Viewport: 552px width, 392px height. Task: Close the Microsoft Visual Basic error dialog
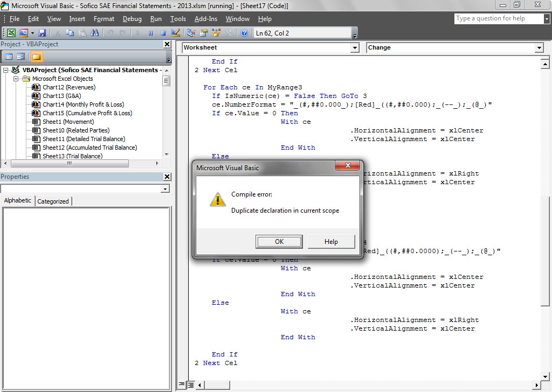click(x=348, y=165)
